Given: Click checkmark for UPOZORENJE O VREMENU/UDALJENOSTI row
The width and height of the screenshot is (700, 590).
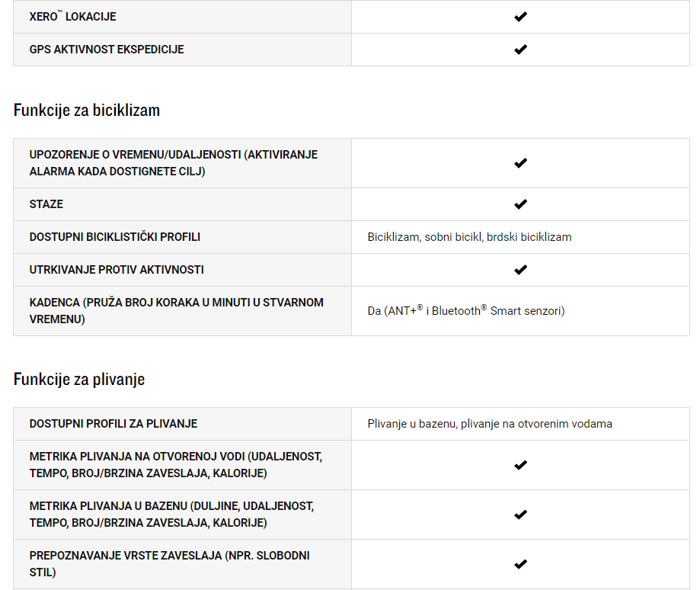Looking at the screenshot, I should (520, 163).
